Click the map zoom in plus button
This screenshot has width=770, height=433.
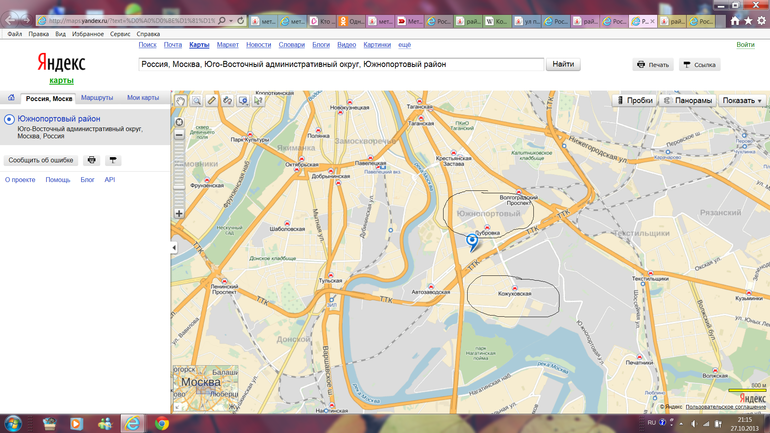[179, 213]
